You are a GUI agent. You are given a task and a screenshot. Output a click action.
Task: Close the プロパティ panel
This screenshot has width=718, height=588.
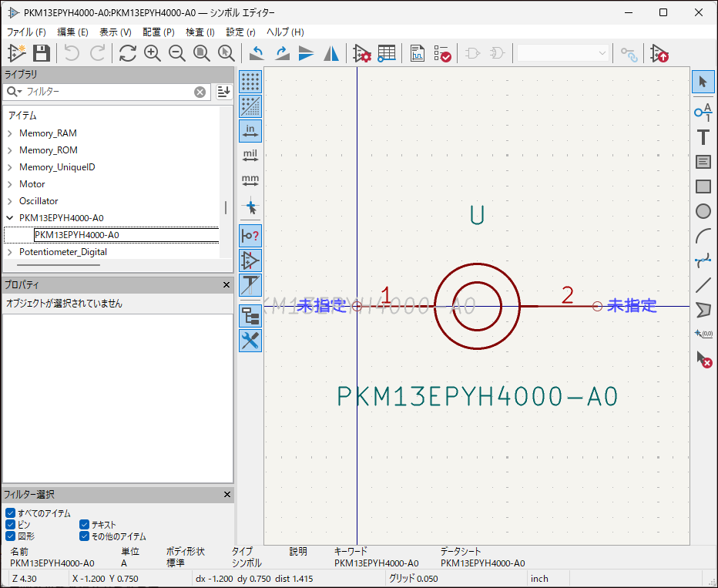point(226,285)
